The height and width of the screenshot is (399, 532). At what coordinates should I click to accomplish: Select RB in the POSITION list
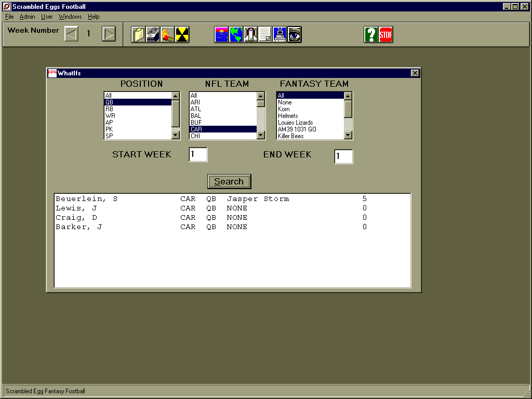138,109
